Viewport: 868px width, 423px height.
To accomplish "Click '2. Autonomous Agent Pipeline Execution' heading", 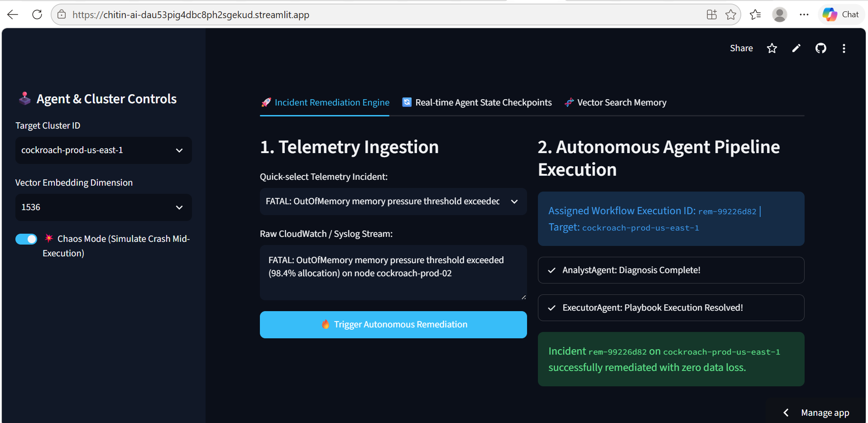I will pos(659,158).
